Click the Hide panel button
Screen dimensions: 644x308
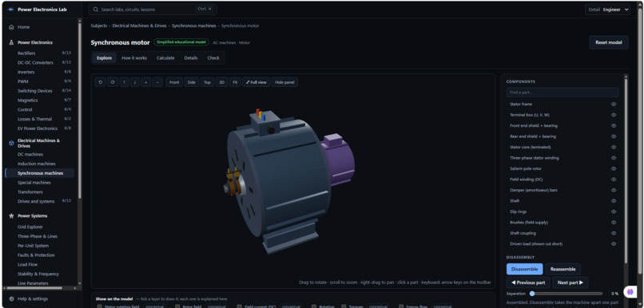(x=284, y=82)
